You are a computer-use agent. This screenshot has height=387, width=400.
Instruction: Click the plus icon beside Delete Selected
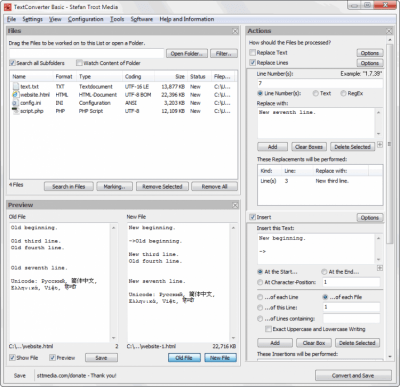coord(380,144)
